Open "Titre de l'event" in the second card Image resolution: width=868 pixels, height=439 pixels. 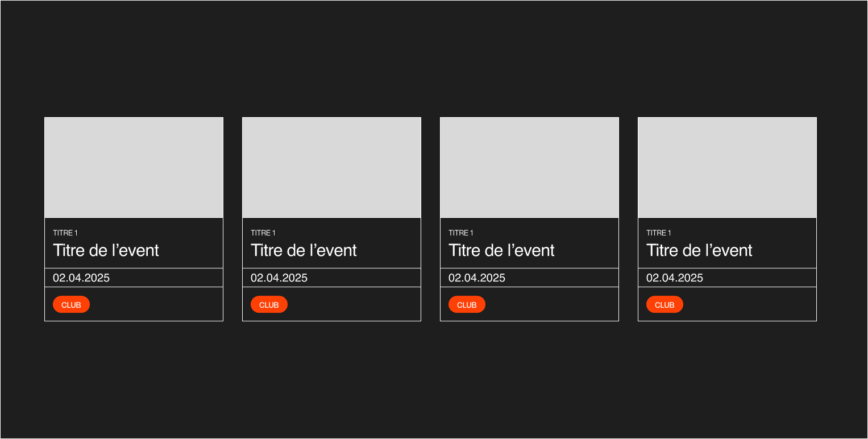pyautogui.click(x=304, y=250)
